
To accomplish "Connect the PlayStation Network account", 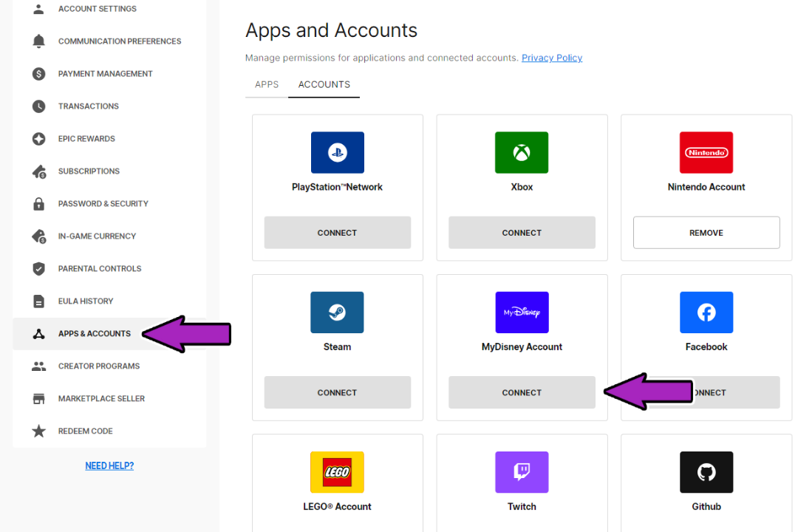I will (337, 233).
